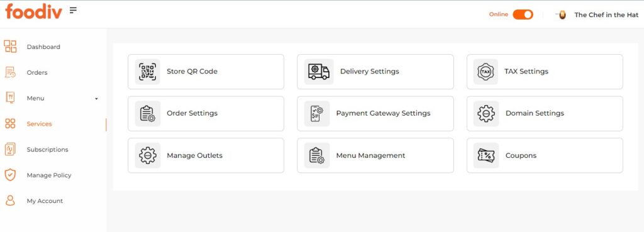Open Payment Gateway Settings card
The height and width of the screenshot is (232, 644).
375,114
